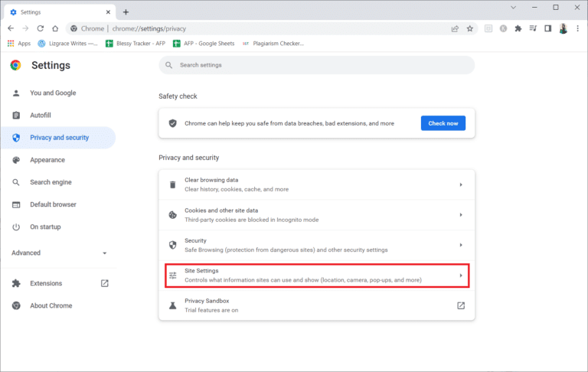Open the Blessy Tracker - AFP bookmark
Screen dimensions: 588x372
tap(136, 44)
